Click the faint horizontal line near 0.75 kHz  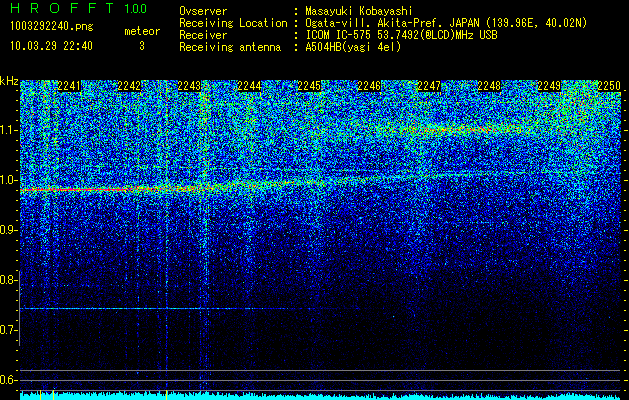pyautogui.click(x=140, y=309)
